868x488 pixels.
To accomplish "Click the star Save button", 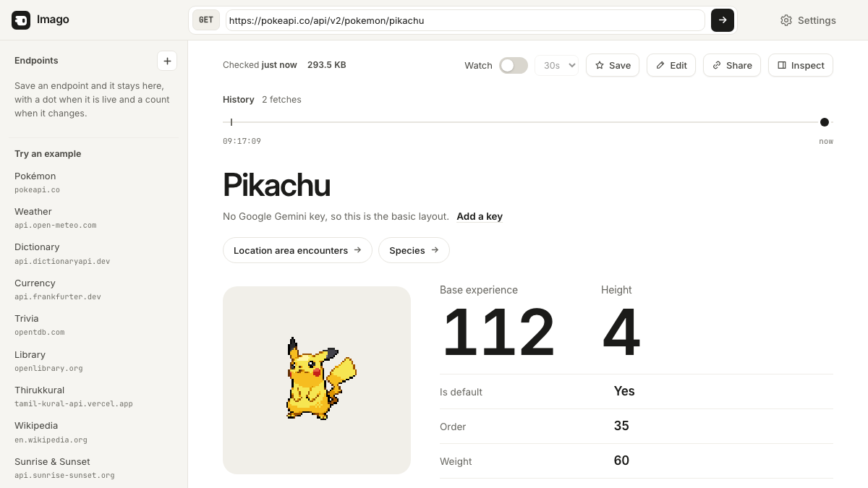I will [x=613, y=65].
